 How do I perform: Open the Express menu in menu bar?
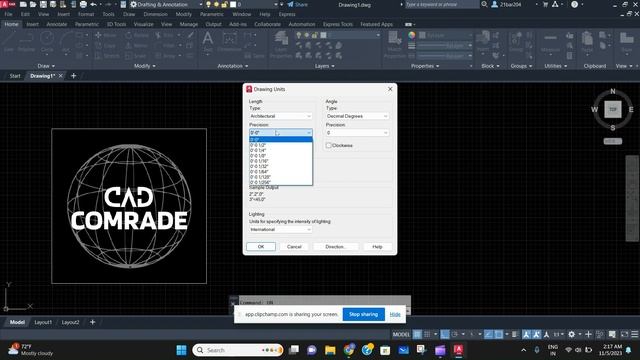point(287,14)
